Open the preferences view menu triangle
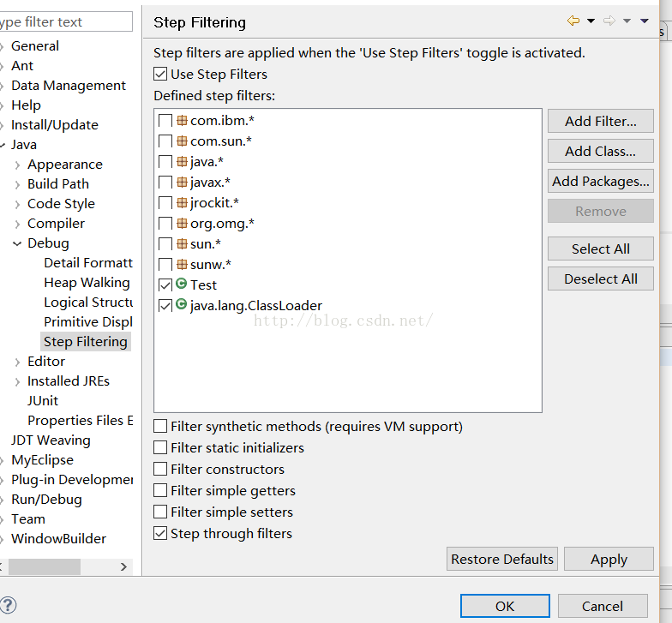Screen dimensions: 672x623 tap(645, 21)
